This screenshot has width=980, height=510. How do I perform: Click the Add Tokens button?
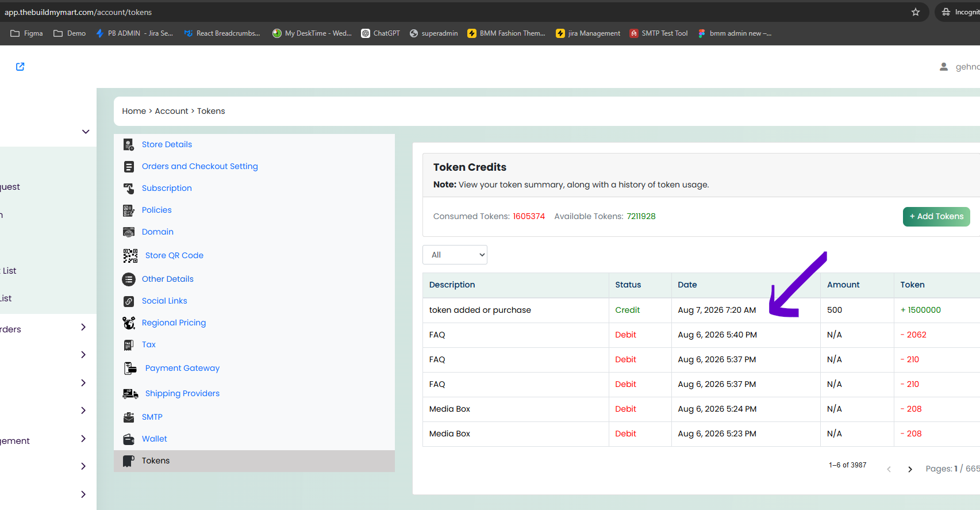936,217
